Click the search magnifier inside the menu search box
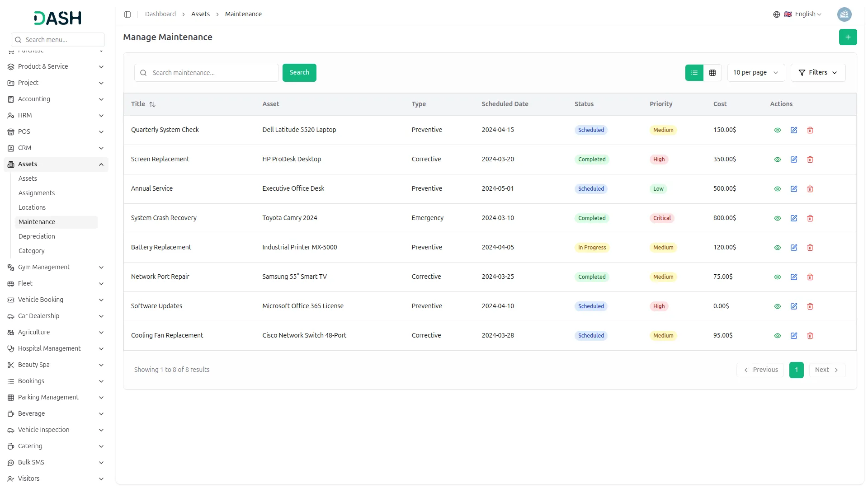Image resolution: width=868 pixels, height=488 pixels. pyautogui.click(x=18, y=39)
